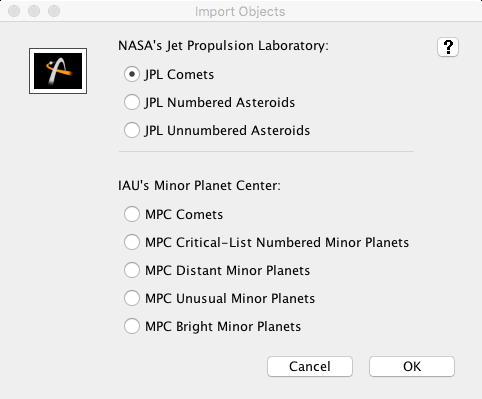Click the orbit logo application icon
The width and height of the screenshot is (482, 399).
click(x=58, y=71)
